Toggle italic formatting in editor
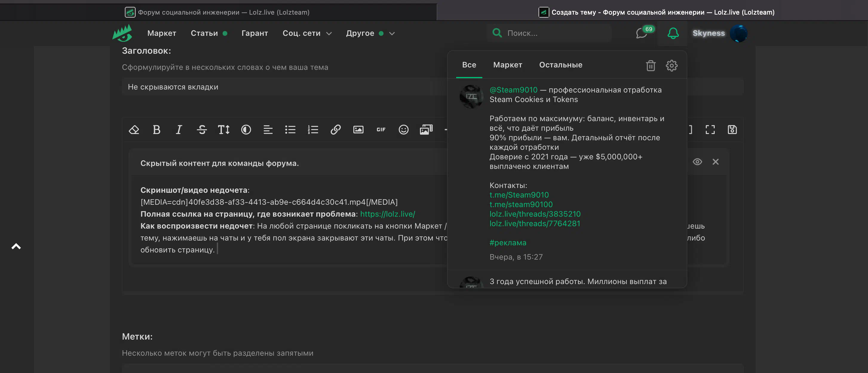 coord(179,130)
